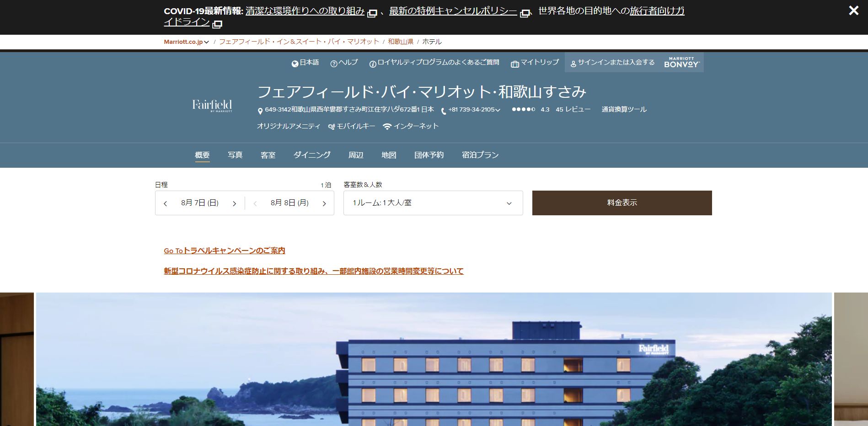
Task: Click the loyalty program info icon
Action: 373,64
